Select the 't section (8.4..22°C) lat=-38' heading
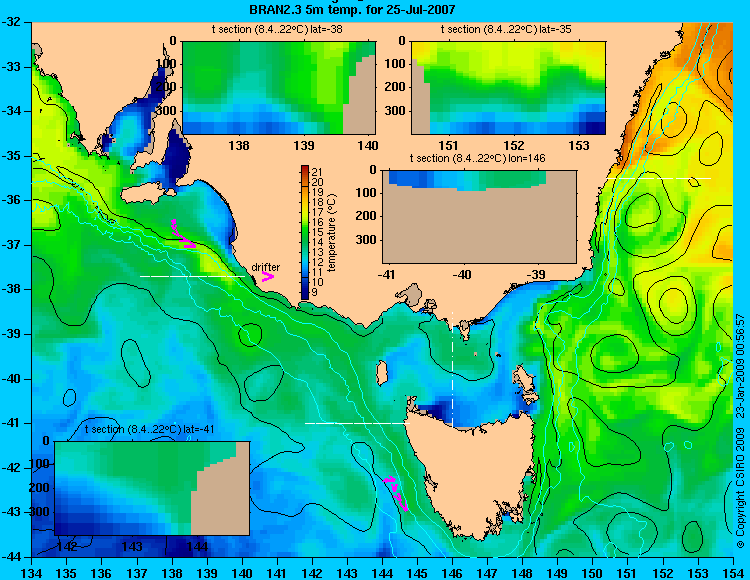 (277, 30)
